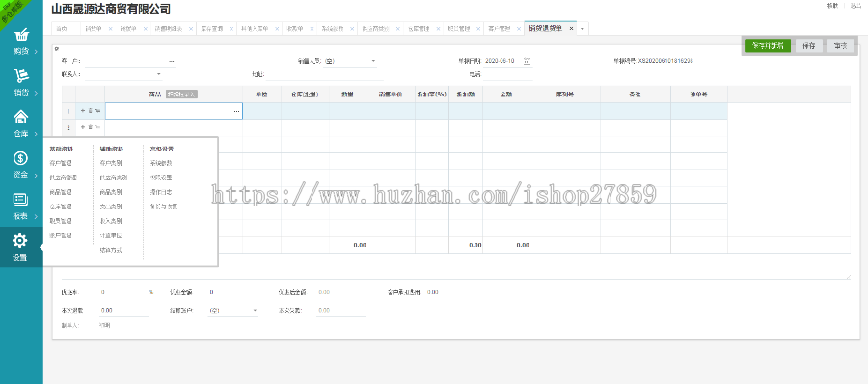Screen dimensions: 868x384
Task: Switch to the 首页 tab
Action: pos(61,28)
